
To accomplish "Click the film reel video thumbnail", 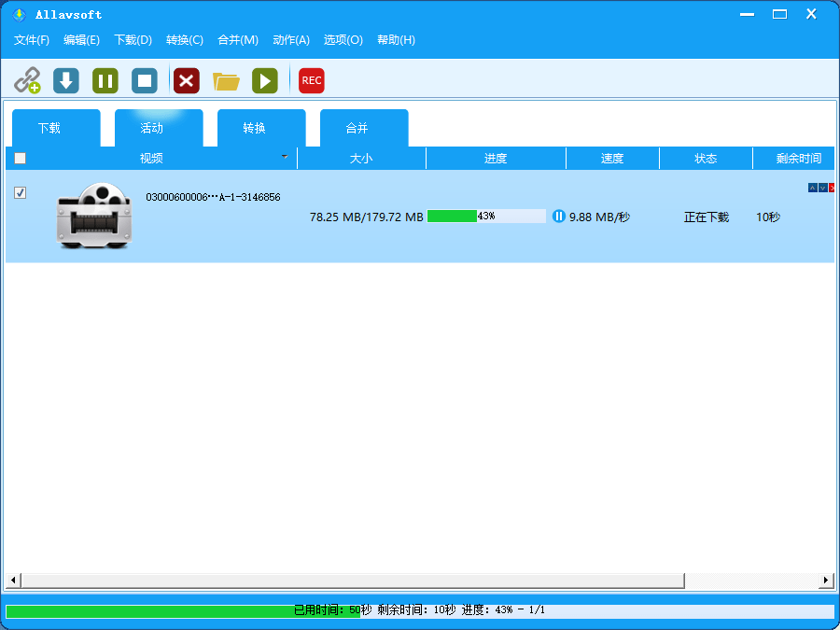I will [x=94, y=216].
